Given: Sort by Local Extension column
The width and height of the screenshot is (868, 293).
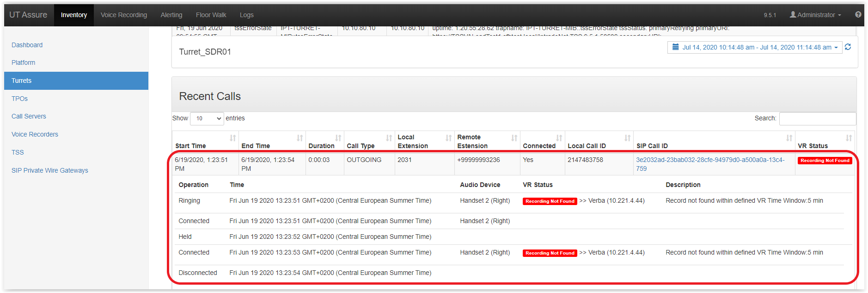Looking at the screenshot, I should coord(425,141).
